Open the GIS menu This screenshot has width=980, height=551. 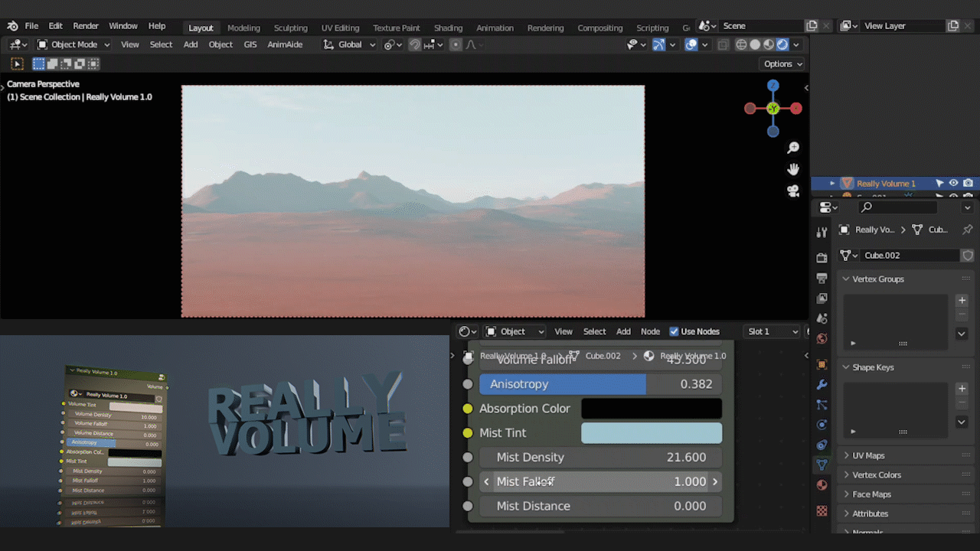(250, 44)
